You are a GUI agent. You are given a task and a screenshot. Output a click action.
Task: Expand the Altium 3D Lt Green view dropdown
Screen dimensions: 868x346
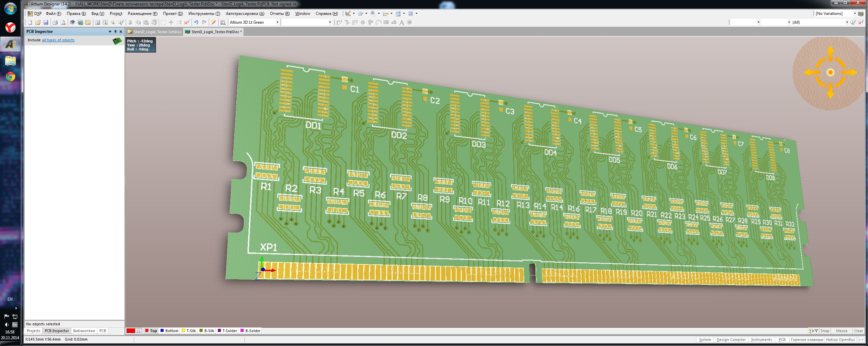(x=277, y=22)
